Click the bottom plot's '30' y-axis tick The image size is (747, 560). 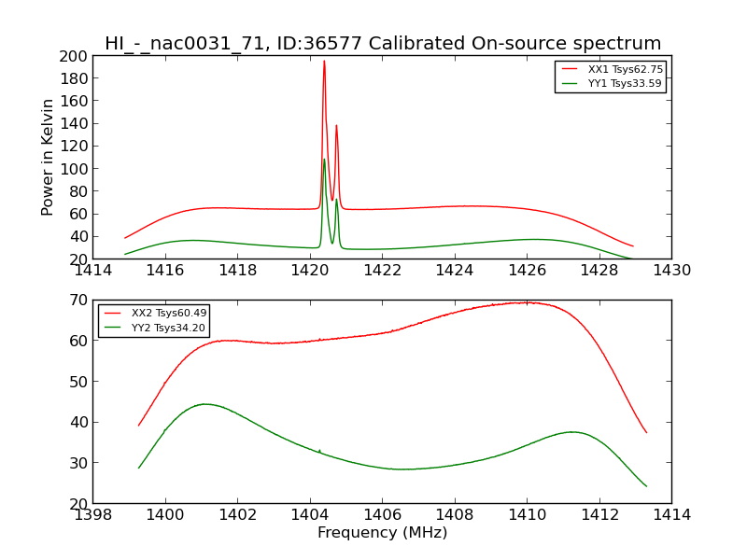(78, 463)
